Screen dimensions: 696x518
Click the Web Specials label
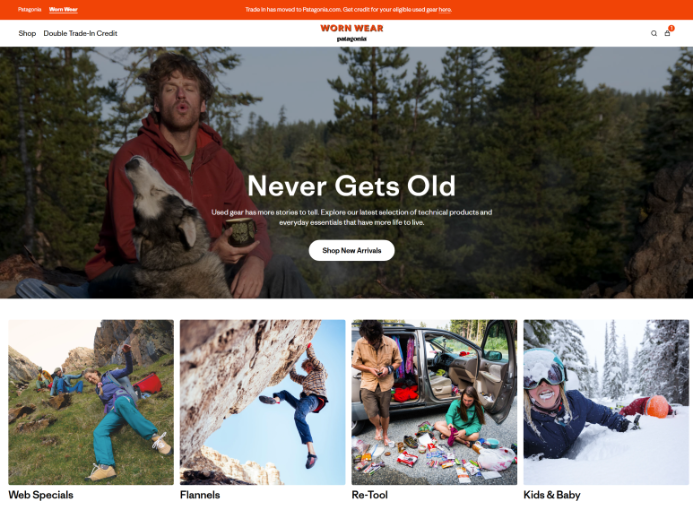click(x=41, y=495)
